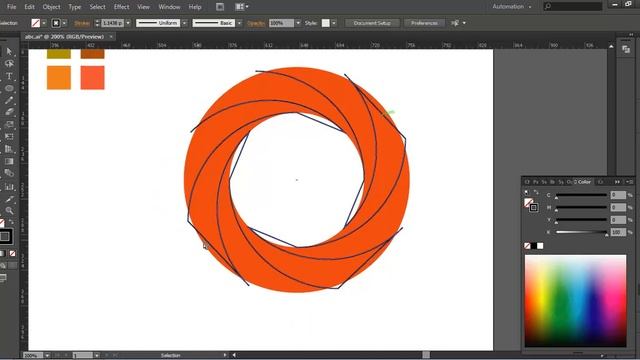Open the Uniform width profile dropdown
Image resolution: width=640 pixels, height=360 pixels.
[x=184, y=23]
